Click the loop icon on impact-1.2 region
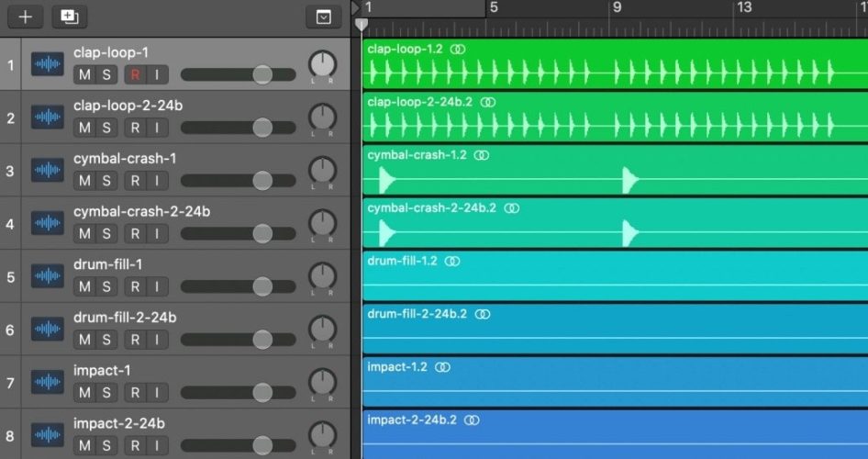868x459 pixels. [x=442, y=367]
